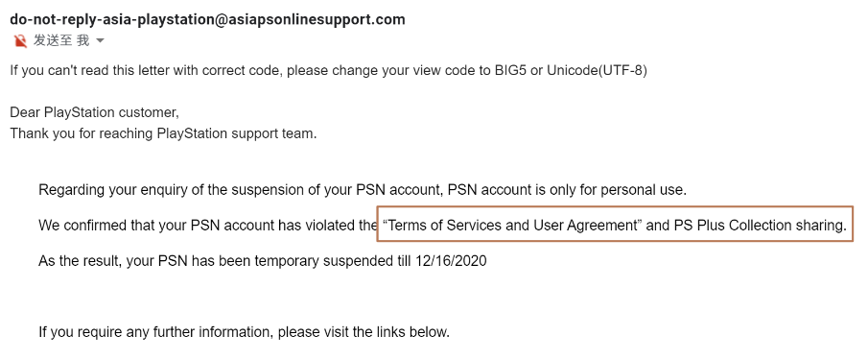The height and width of the screenshot is (360, 868).
Task: Click the Unicode(UTF-8) text
Action: pos(597,71)
